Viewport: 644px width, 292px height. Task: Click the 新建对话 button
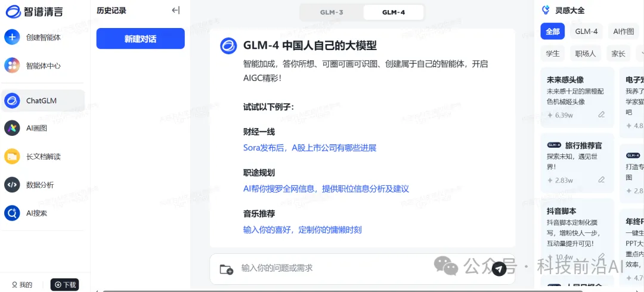(141, 39)
